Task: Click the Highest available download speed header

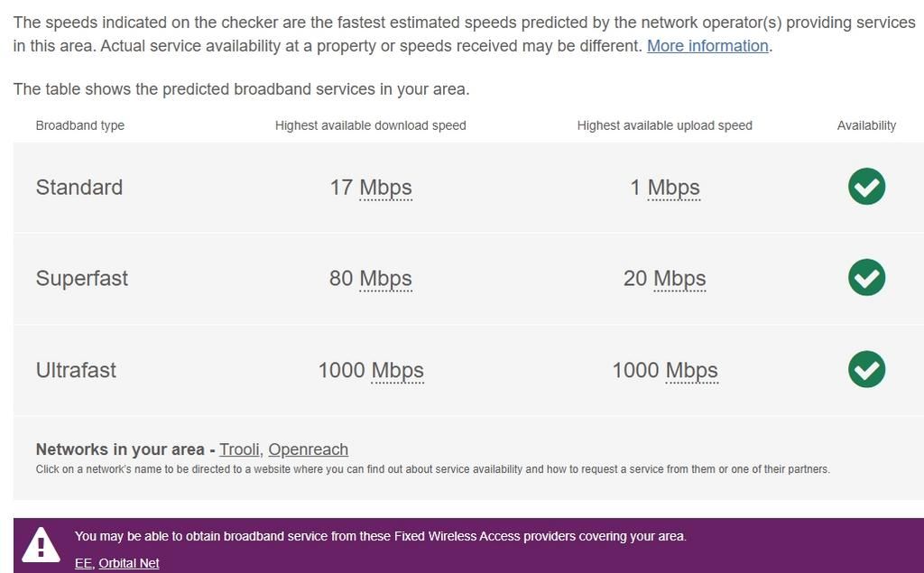Action: click(x=370, y=125)
